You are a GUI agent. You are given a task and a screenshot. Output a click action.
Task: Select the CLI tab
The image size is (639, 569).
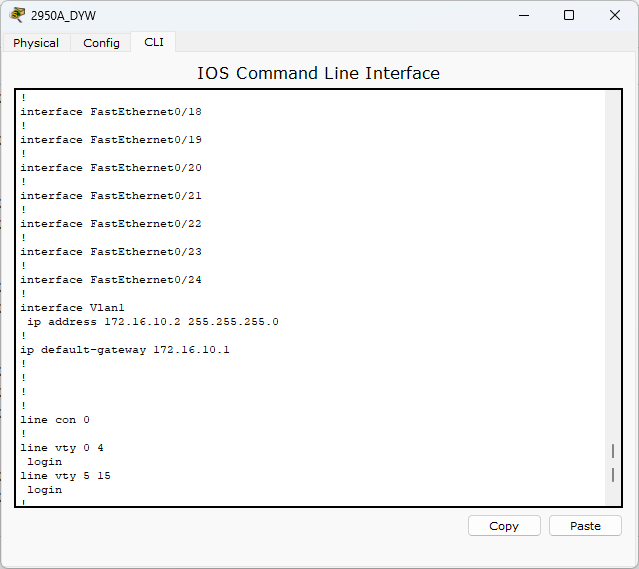pos(154,42)
